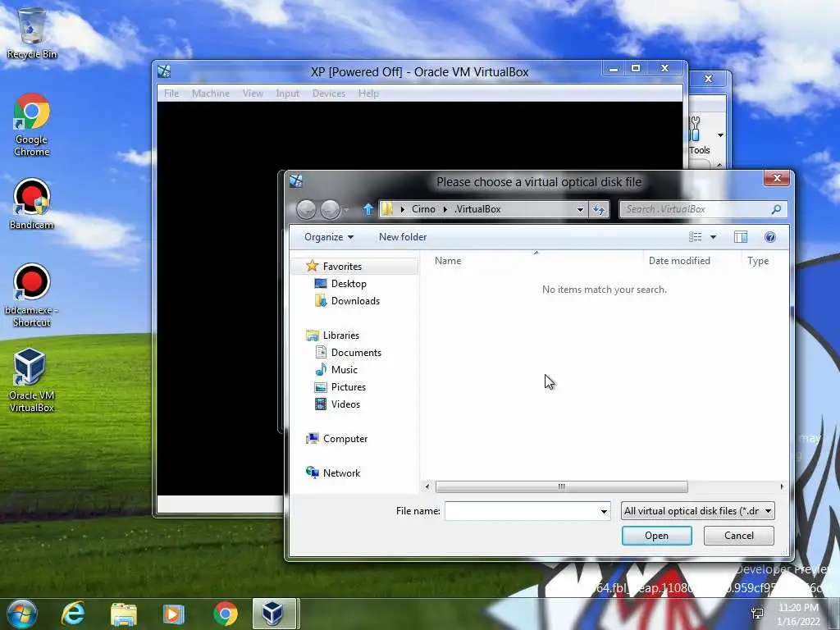This screenshot has width=840, height=630.
Task: Click the .VirtualBox breadcrumb segment
Action: pos(477,209)
